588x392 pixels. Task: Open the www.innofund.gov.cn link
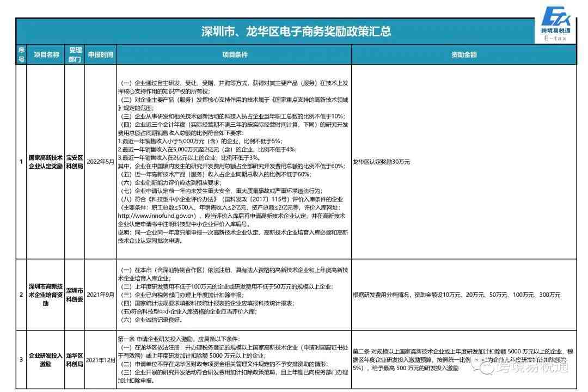coord(157,215)
